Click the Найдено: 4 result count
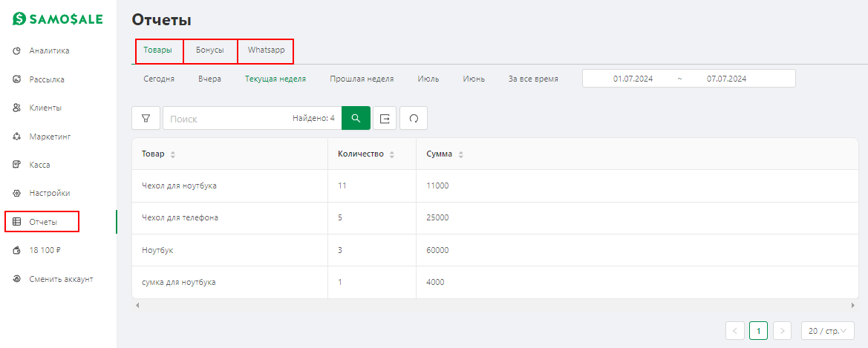The width and height of the screenshot is (868, 348). tap(313, 118)
